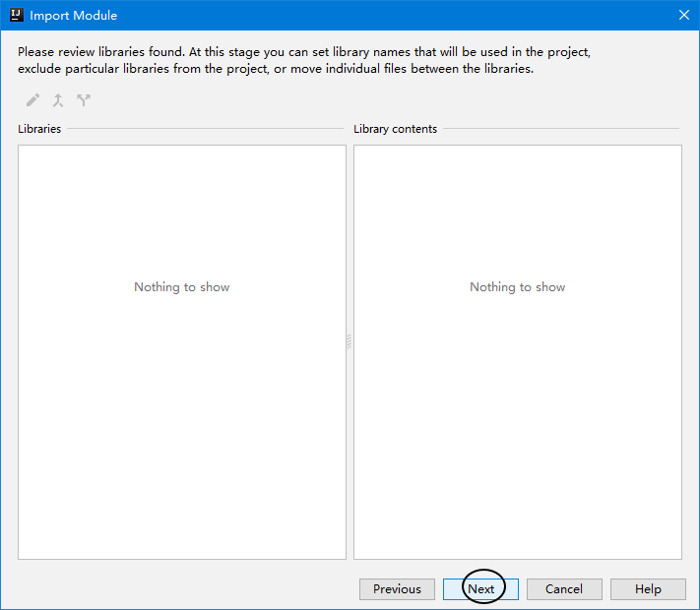Click "Nothing to show" in Library contents panel
The height and width of the screenshot is (610, 700).
click(518, 287)
